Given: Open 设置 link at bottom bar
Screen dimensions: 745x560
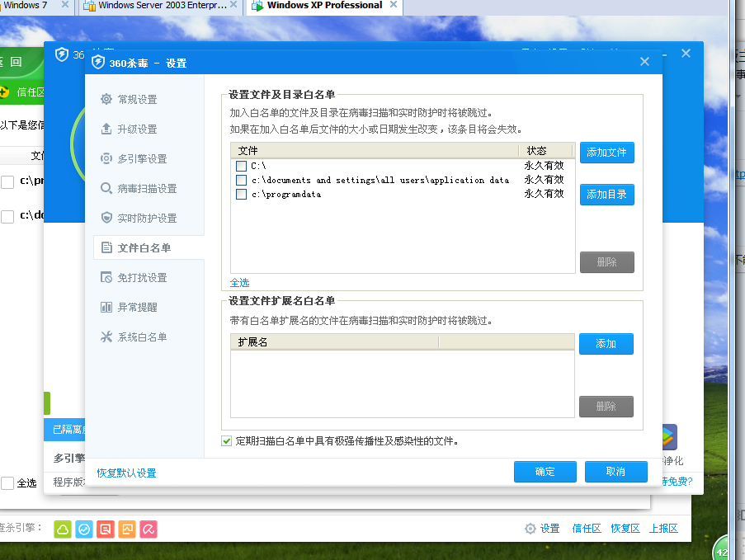Looking at the screenshot, I should [549, 528].
